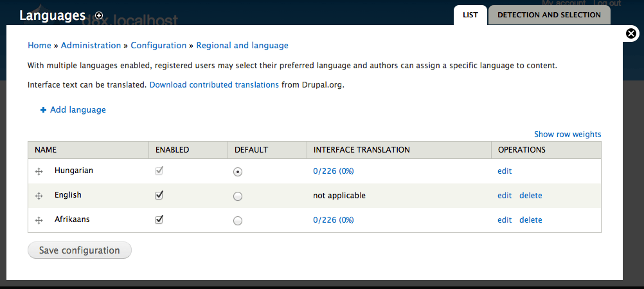Toggle the Afrikaans enabled checkbox

click(159, 219)
